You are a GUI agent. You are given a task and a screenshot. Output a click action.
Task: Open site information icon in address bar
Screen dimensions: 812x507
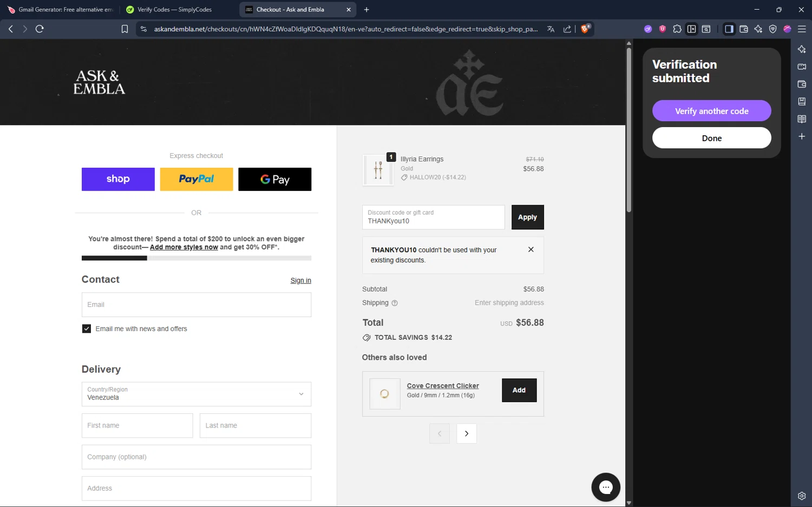pos(143,29)
